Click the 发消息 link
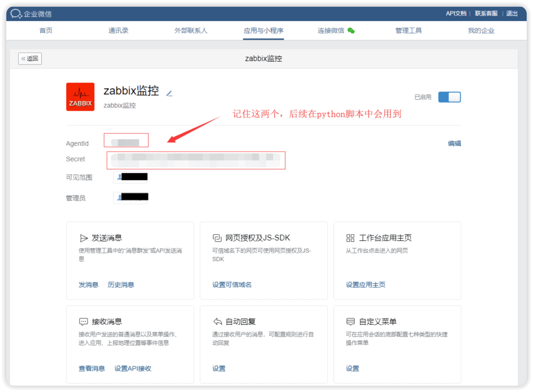 tap(88, 285)
